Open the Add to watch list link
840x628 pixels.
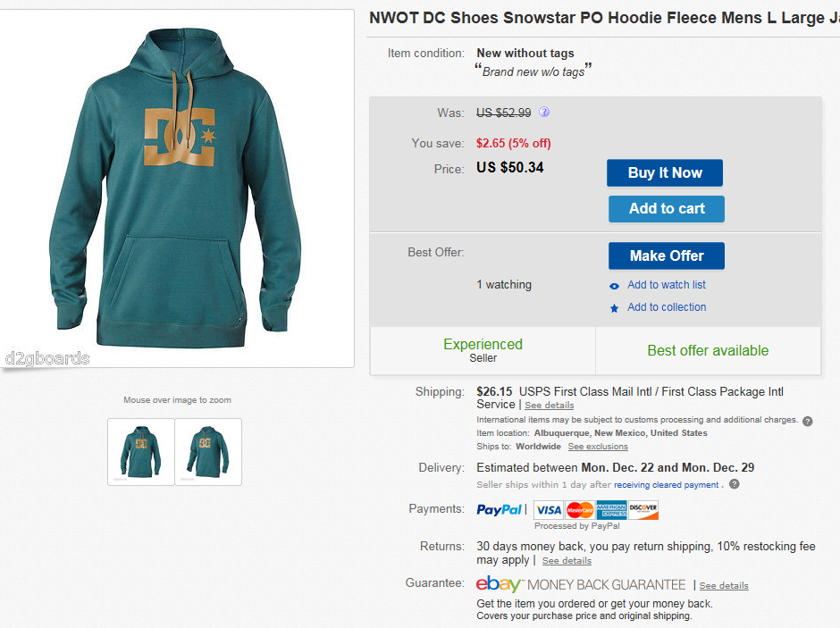(x=667, y=285)
